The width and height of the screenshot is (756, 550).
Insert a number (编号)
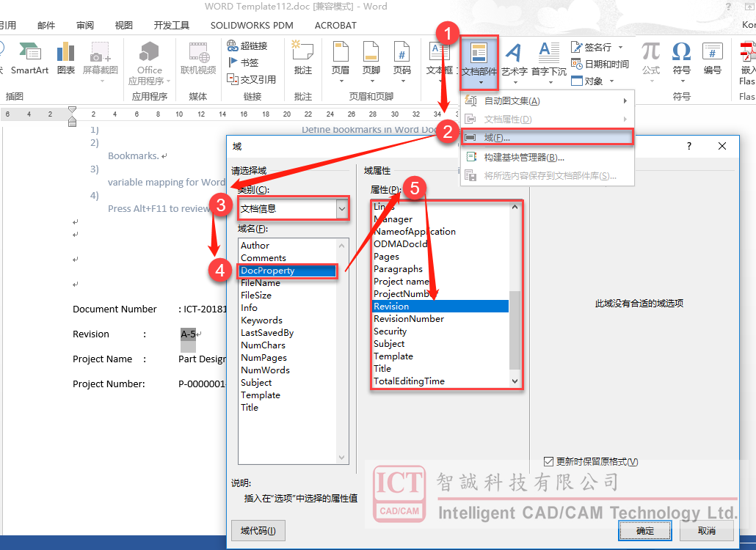pos(712,58)
